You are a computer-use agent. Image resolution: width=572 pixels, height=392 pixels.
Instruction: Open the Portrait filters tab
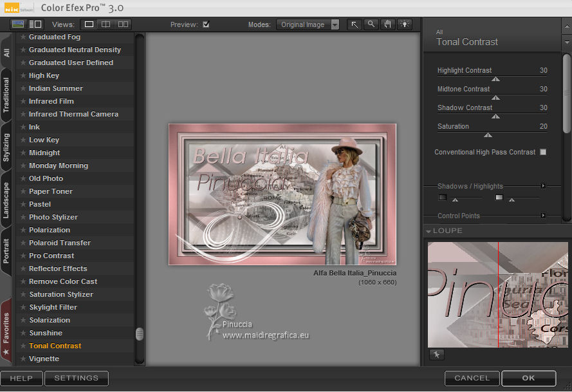coord(6,251)
